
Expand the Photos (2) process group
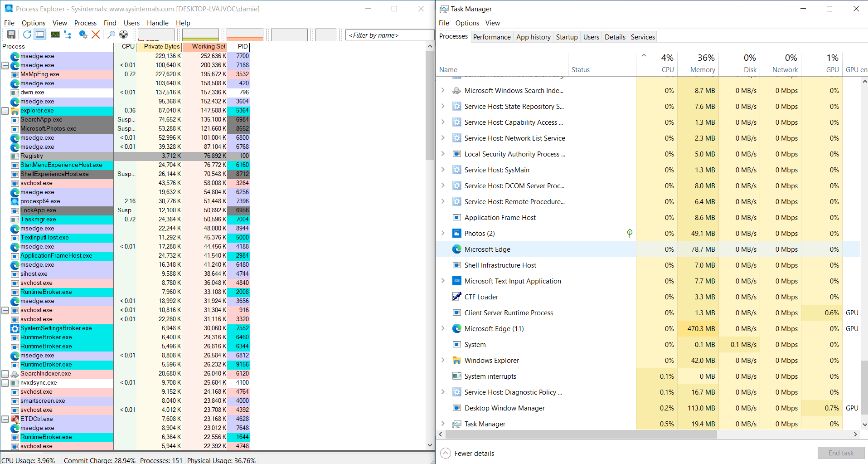point(443,233)
